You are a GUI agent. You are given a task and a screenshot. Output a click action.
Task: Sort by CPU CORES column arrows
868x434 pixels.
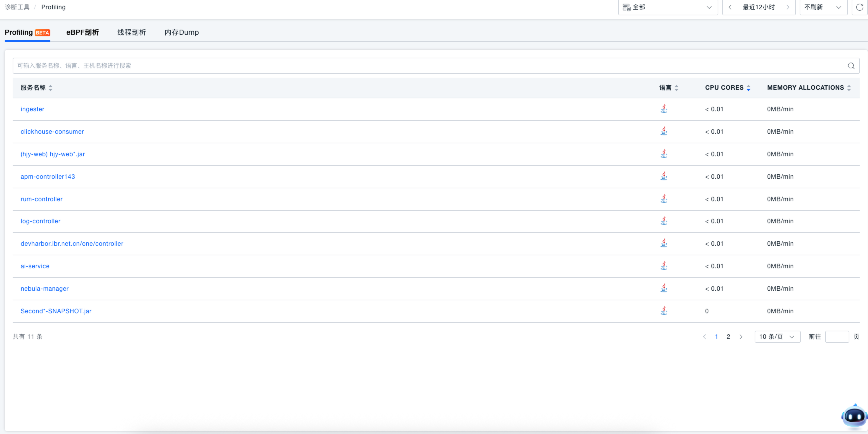[x=748, y=88]
